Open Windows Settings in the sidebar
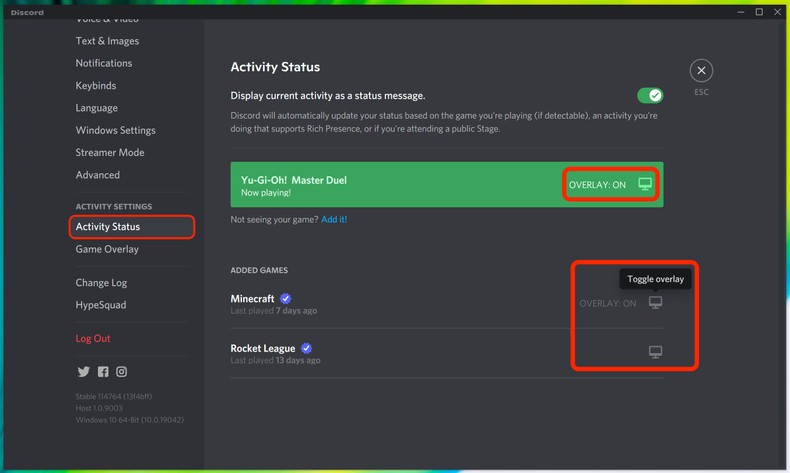 115,130
